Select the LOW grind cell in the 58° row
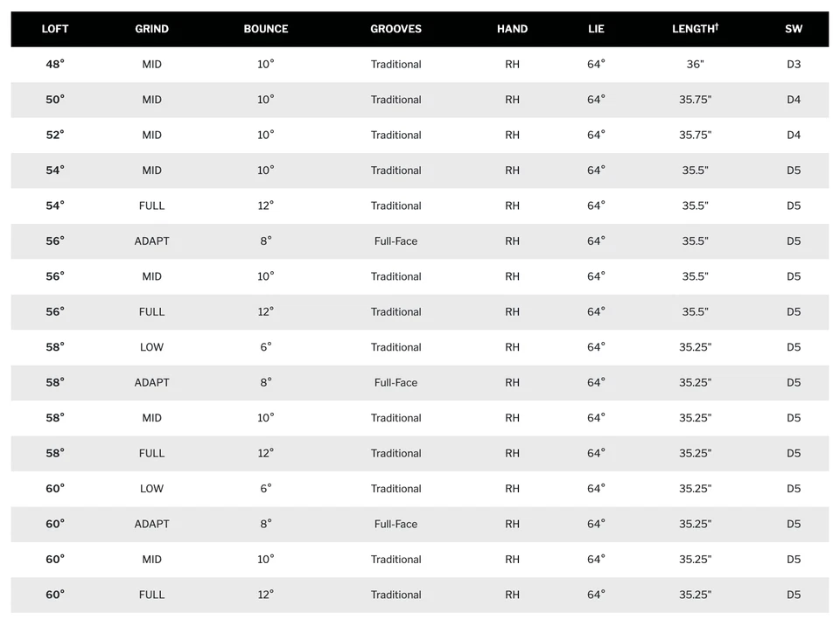Viewport: 840px width, 620px height. (151, 347)
